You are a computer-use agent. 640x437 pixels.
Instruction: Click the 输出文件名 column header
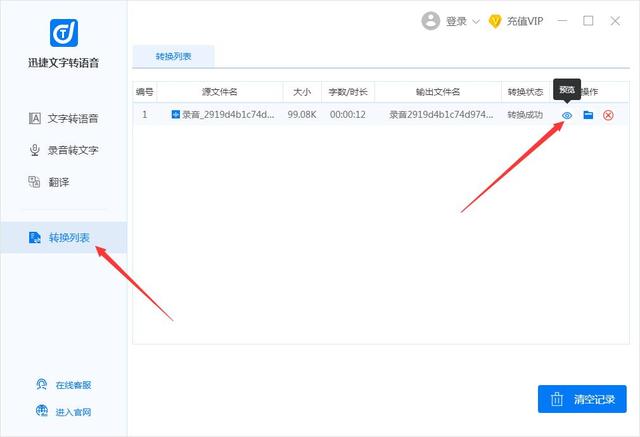(438, 92)
